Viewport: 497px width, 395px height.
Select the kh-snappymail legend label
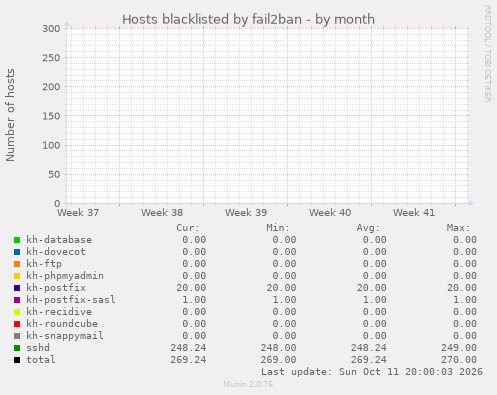[65, 336]
